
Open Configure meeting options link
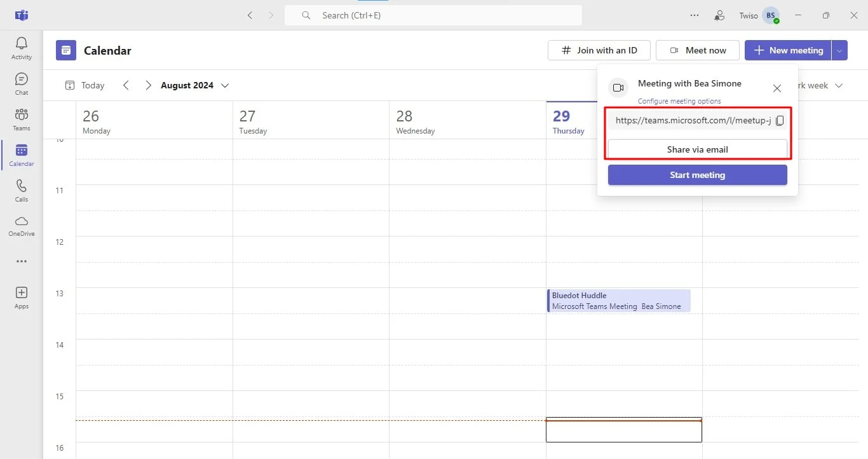coord(679,101)
